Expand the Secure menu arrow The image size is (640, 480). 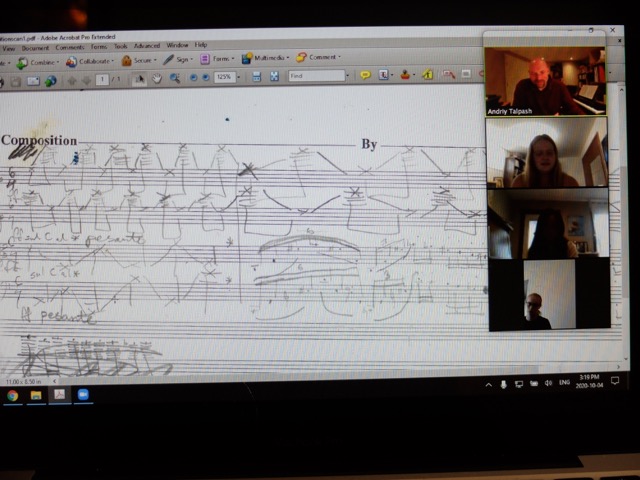pos(155,60)
